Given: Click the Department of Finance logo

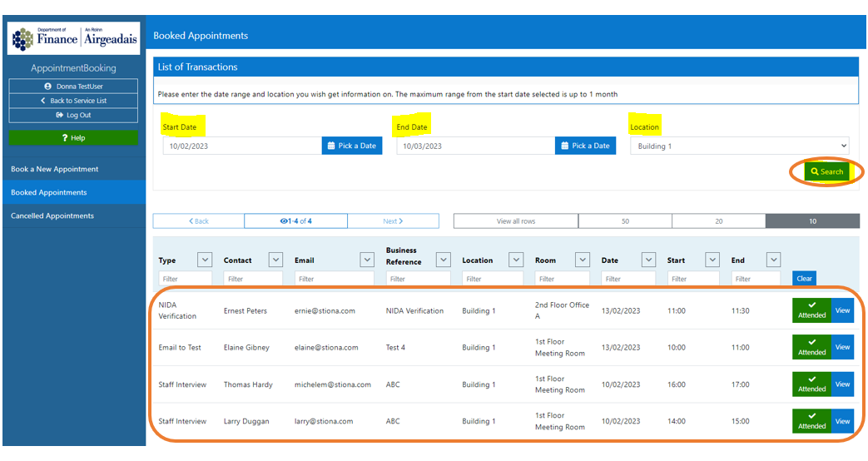Looking at the screenshot, I should 73,38.
